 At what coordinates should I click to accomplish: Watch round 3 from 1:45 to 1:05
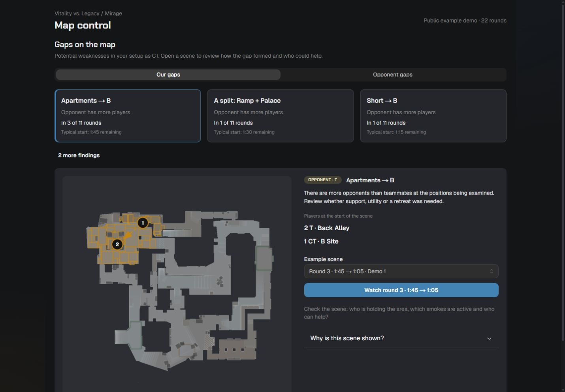[x=401, y=290]
